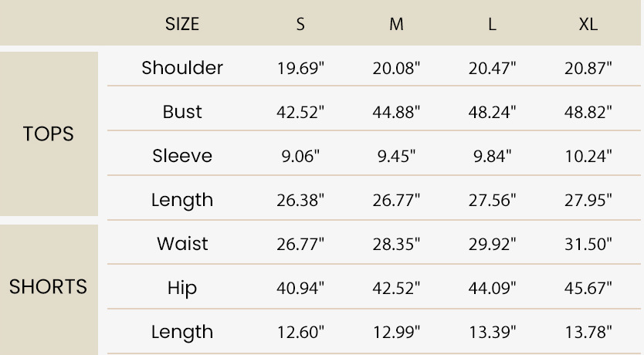The height and width of the screenshot is (355, 644).
Task: Click the shorts length value 12.60"
Action: tap(300, 333)
